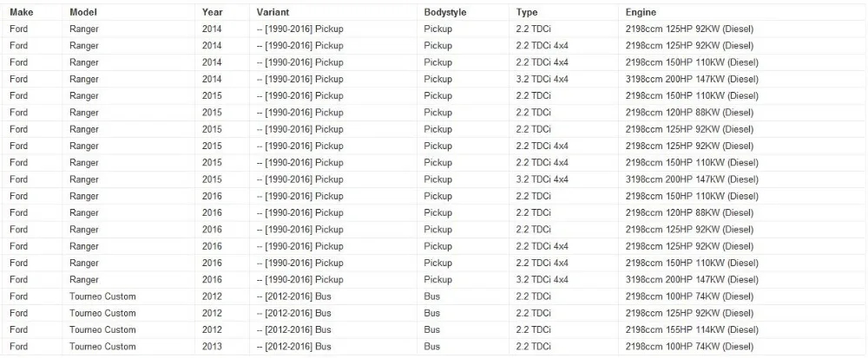Select the 2015 Ranger 2198ccm 120HP 88KW engine cell

click(742, 113)
